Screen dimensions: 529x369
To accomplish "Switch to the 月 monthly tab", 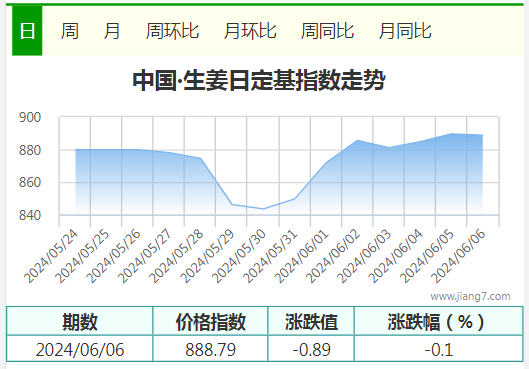I will pyautogui.click(x=112, y=31).
